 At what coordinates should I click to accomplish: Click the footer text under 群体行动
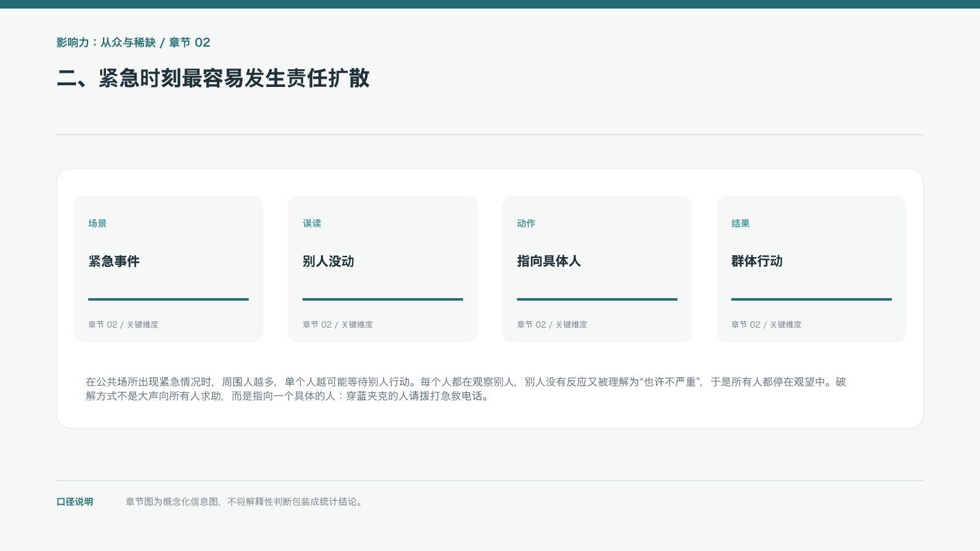766,324
